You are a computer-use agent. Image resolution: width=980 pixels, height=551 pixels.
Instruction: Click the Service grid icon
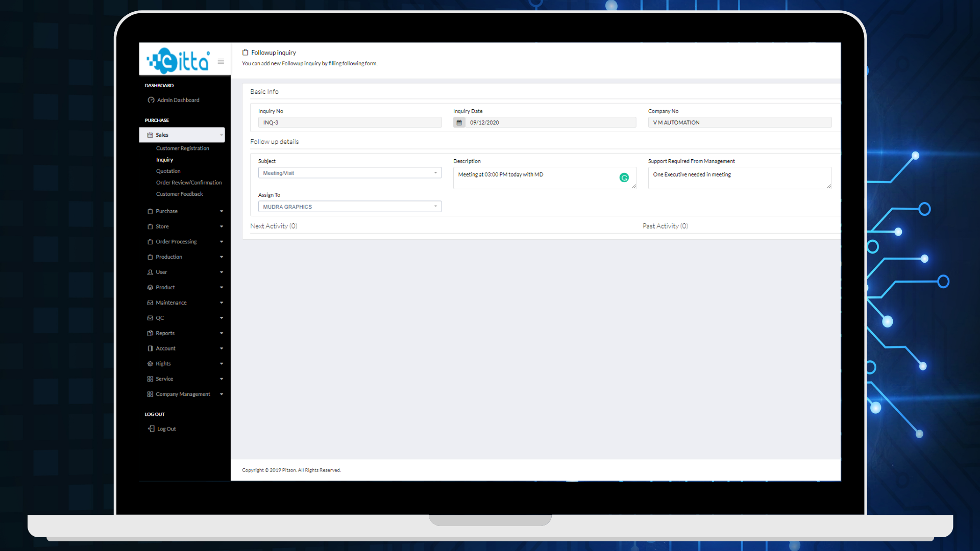tap(150, 379)
